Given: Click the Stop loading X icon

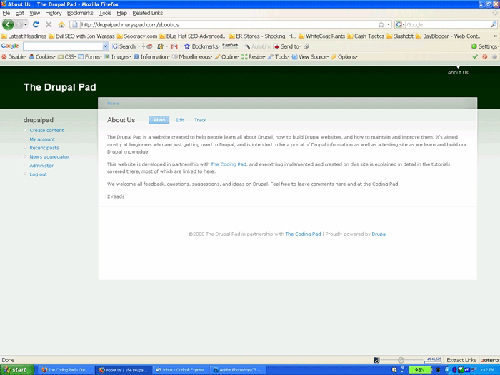Looking at the screenshot, I should coord(49,24).
